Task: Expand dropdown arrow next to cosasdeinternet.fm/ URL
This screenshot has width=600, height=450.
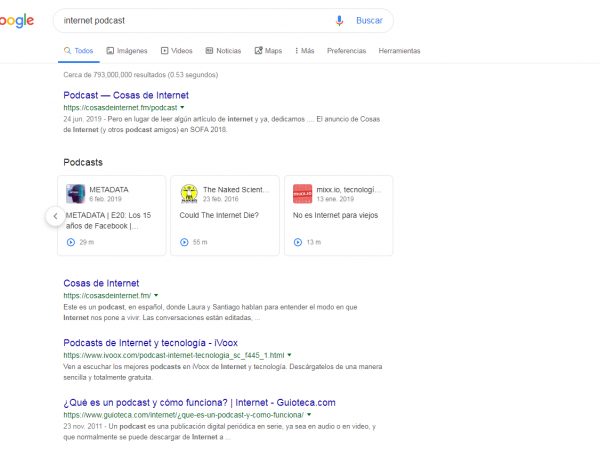Action: coord(156,295)
